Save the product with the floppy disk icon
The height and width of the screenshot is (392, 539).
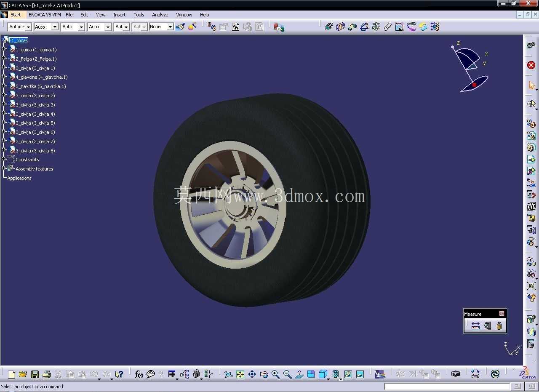[35, 374]
